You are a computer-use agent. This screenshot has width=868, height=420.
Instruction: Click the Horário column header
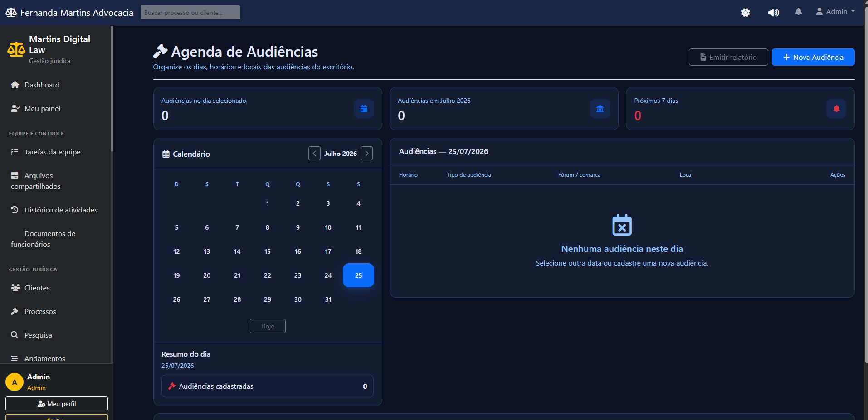(408, 175)
